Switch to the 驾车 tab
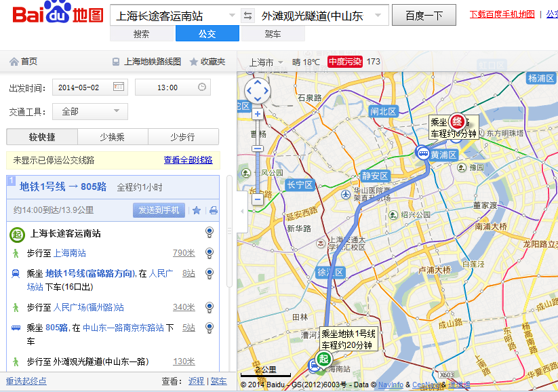558x392 pixels. [273, 34]
